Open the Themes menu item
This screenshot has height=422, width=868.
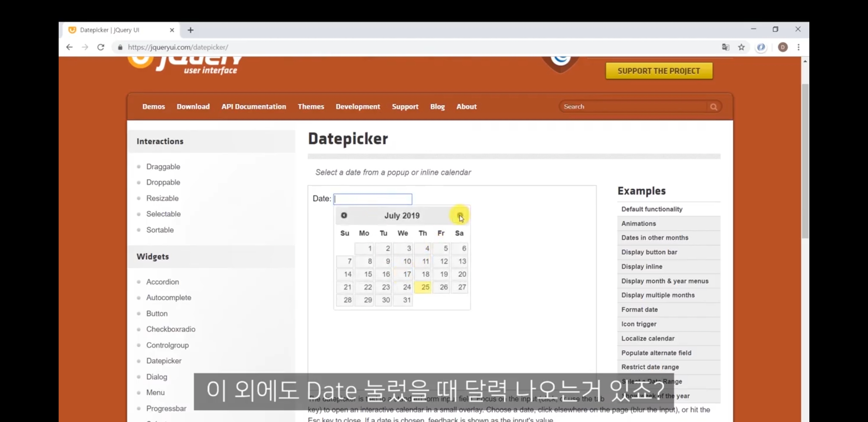tap(311, 106)
